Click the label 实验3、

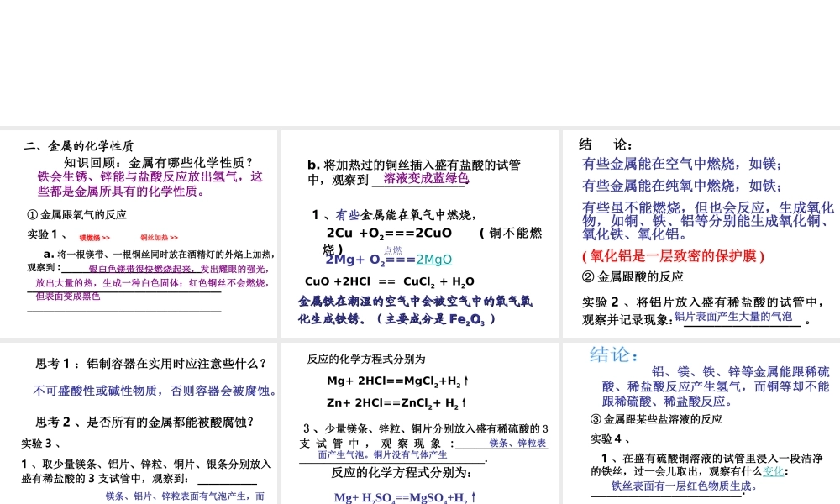40,444
